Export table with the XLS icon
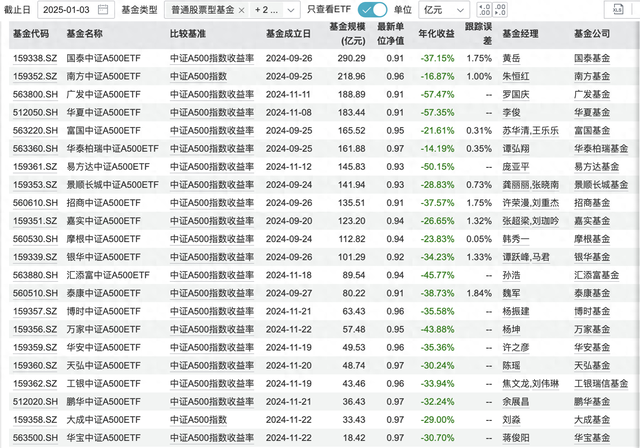Viewport: 640px width, 448px height. [x=618, y=9]
